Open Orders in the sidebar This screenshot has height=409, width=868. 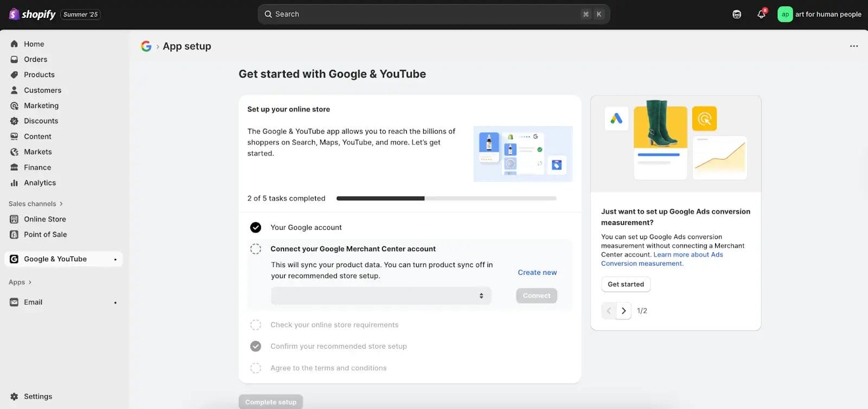[x=35, y=59]
